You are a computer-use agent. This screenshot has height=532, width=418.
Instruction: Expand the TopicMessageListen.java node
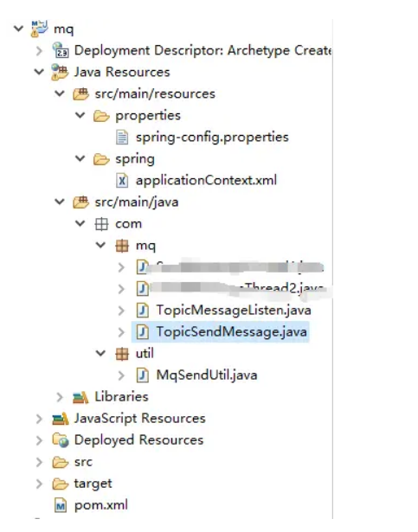pyautogui.click(x=121, y=311)
